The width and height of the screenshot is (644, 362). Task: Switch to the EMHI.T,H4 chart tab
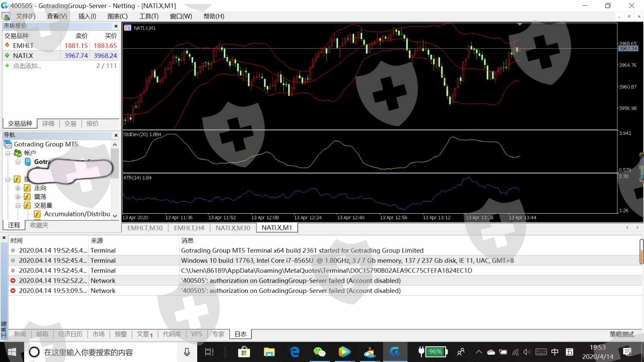[189, 228]
